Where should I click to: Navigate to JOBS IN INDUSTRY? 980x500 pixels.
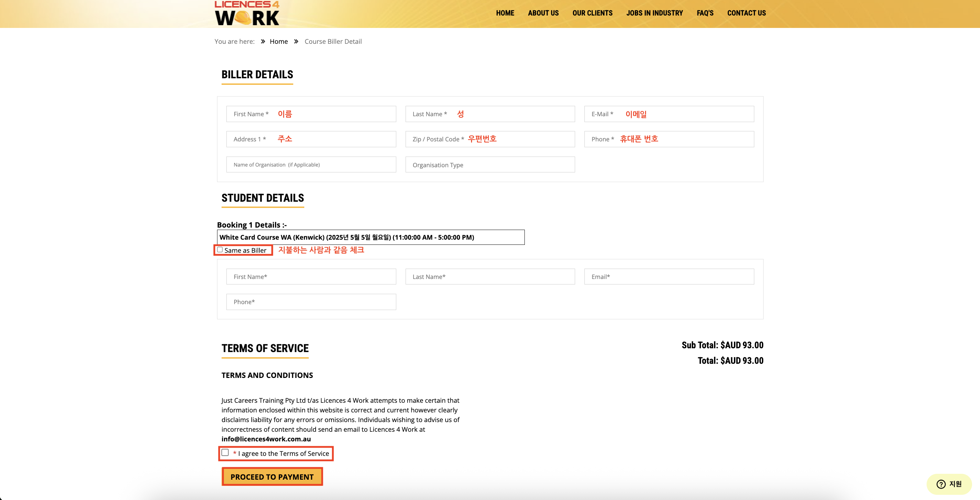coord(654,13)
